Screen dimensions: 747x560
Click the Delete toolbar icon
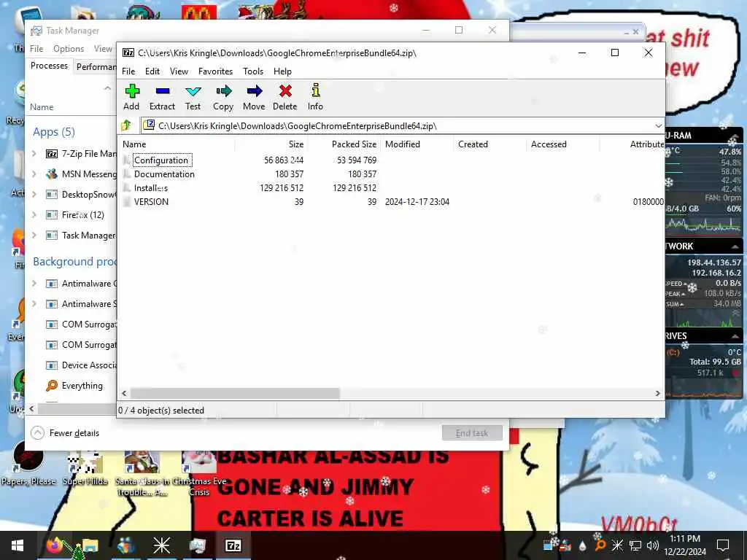tap(285, 97)
